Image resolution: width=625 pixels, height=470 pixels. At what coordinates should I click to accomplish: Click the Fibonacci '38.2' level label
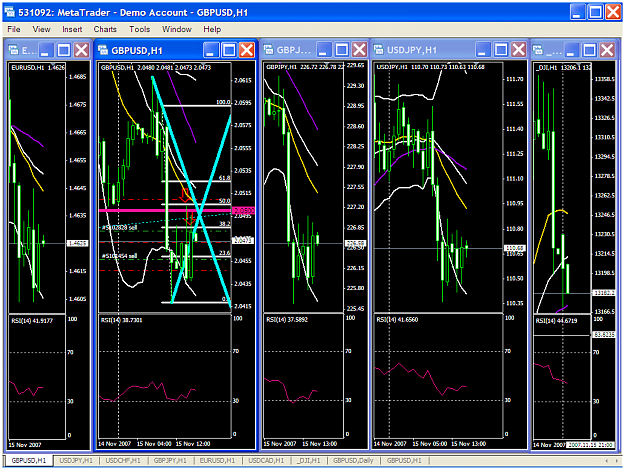point(224,224)
